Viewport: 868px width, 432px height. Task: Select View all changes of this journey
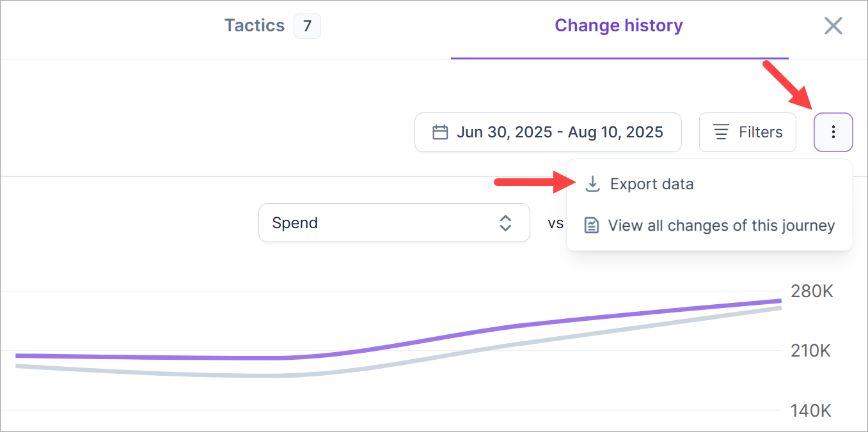pyautogui.click(x=721, y=226)
